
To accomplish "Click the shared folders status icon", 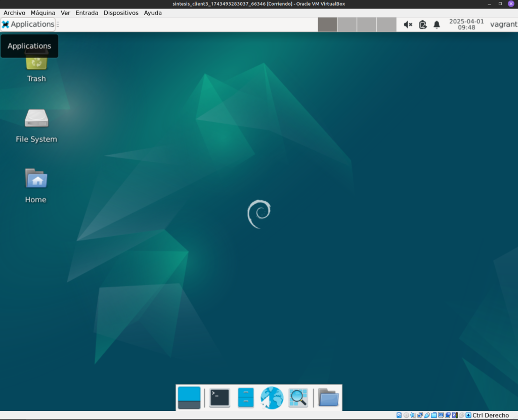I will pos(434,415).
